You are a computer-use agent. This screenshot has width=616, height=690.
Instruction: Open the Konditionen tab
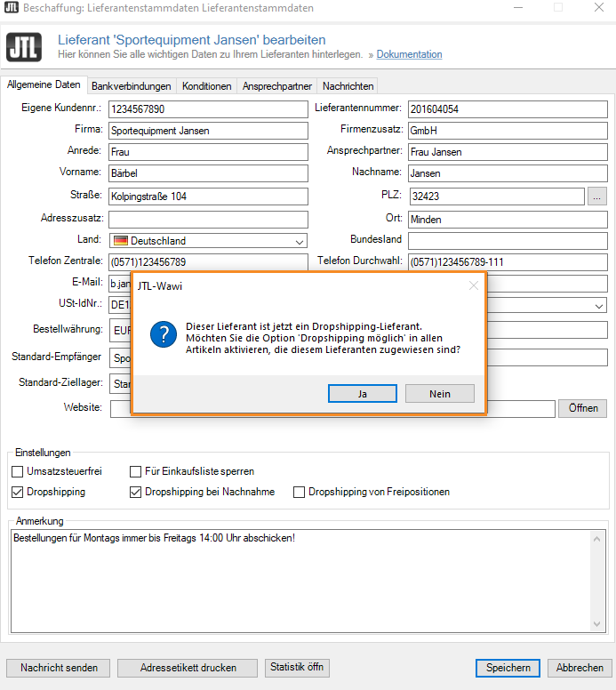206,86
